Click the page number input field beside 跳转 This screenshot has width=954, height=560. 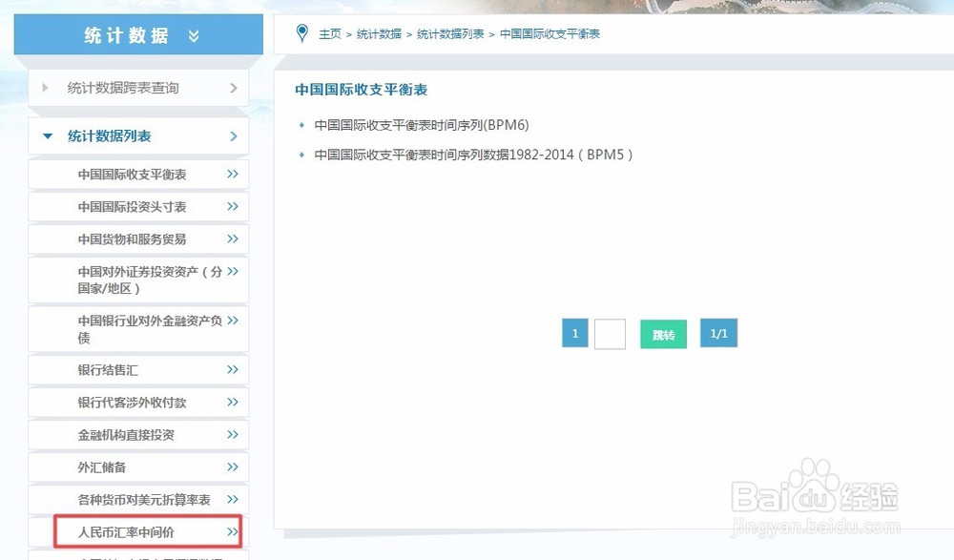coord(610,333)
